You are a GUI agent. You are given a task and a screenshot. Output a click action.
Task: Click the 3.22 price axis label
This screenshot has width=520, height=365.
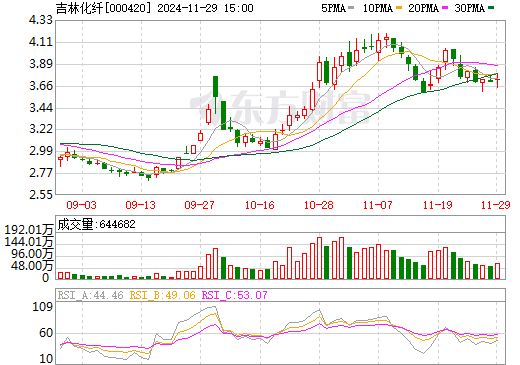[41, 129]
